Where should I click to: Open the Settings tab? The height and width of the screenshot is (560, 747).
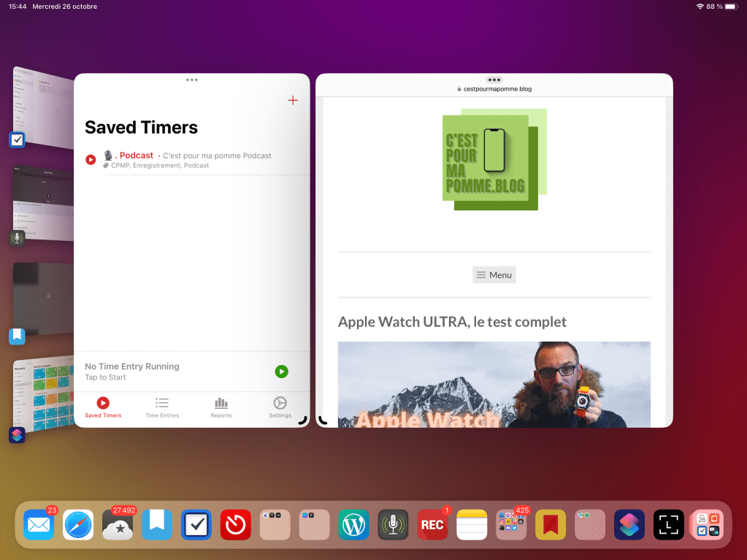pyautogui.click(x=280, y=407)
